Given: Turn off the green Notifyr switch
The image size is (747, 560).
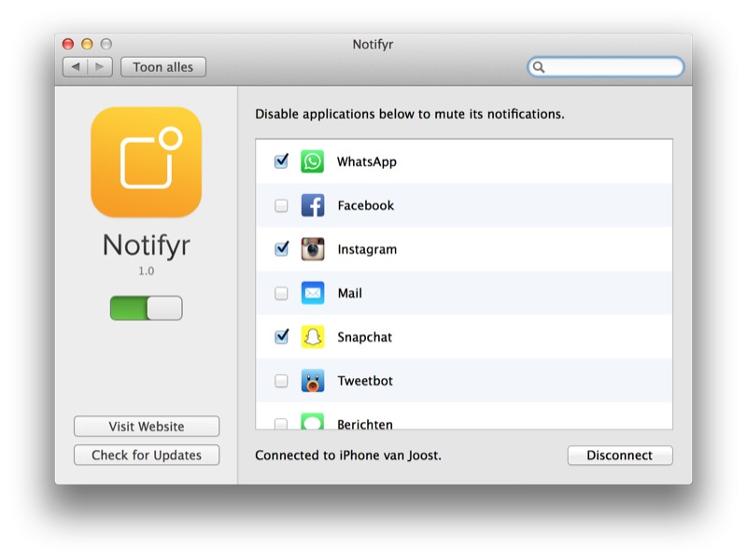Looking at the screenshot, I should pos(146,308).
